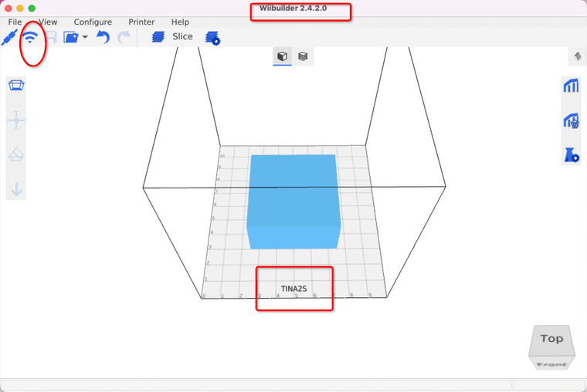
Task: Click the remove supports trash icon
Action: coord(572,120)
